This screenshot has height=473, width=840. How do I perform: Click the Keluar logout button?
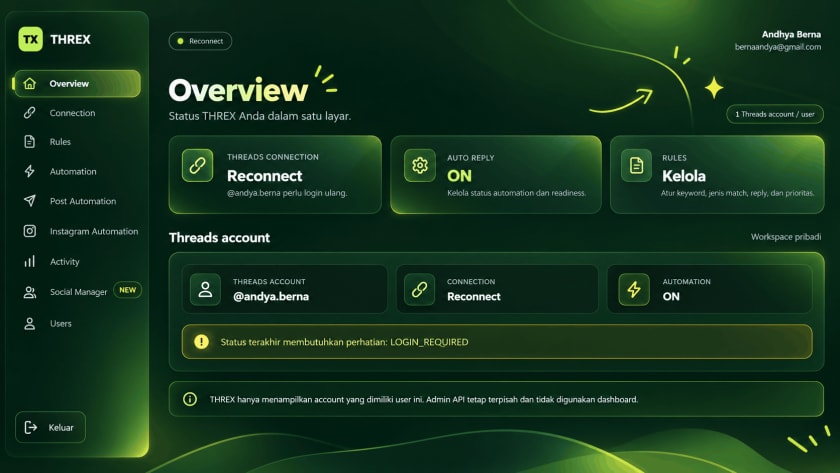tap(50, 427)
